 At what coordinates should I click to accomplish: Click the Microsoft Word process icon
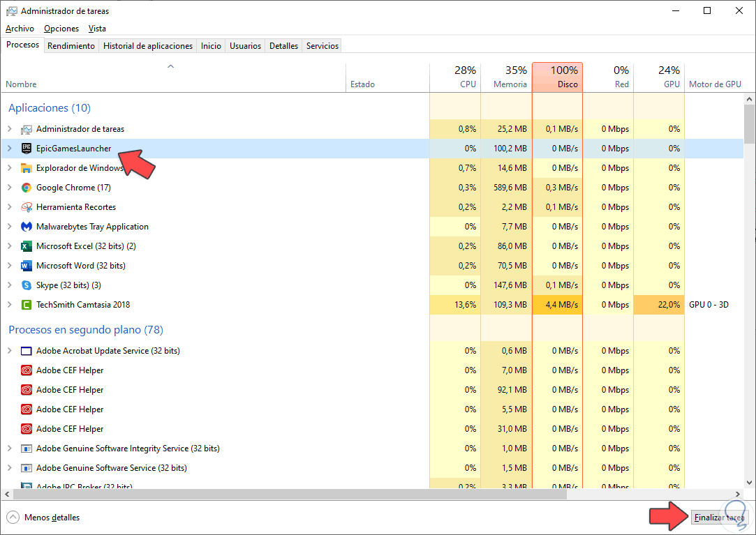pyautogui.click(x=27, y=266)
